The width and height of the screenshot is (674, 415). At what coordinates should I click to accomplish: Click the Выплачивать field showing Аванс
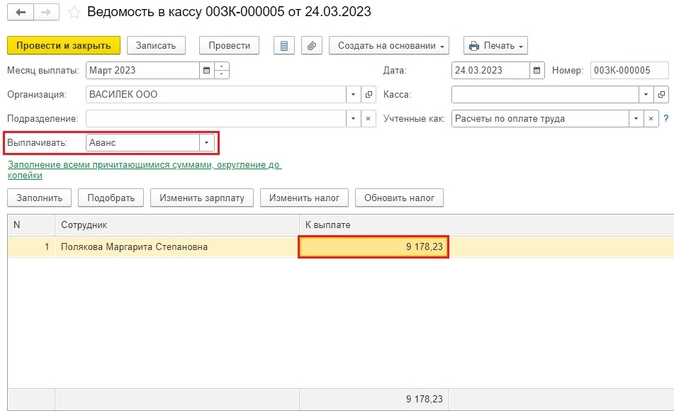[x=143, y=143]
